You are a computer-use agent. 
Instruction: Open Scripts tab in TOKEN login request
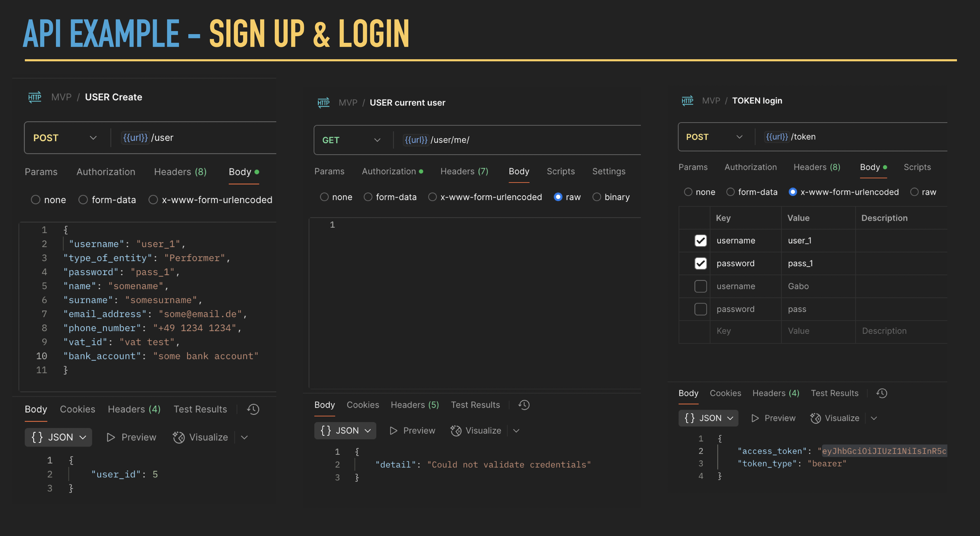pos(917,167)
